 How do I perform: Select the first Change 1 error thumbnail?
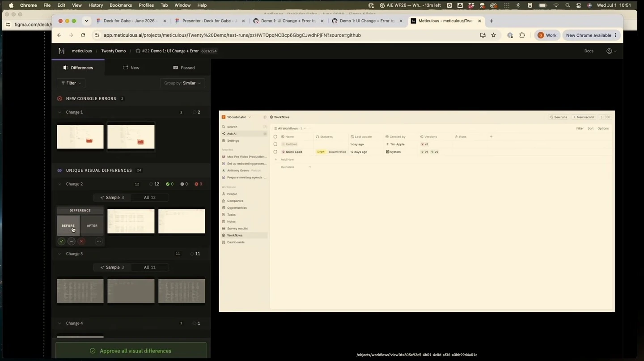click(x=80, y=136)
